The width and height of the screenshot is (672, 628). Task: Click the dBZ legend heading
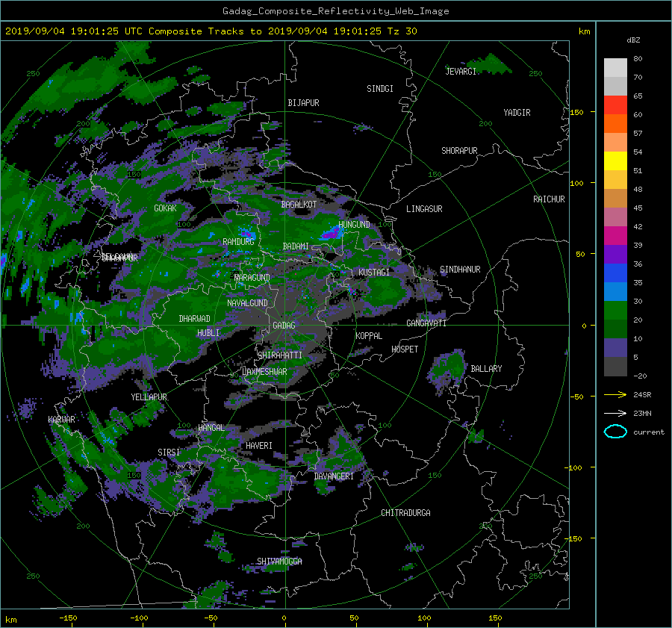633,40
